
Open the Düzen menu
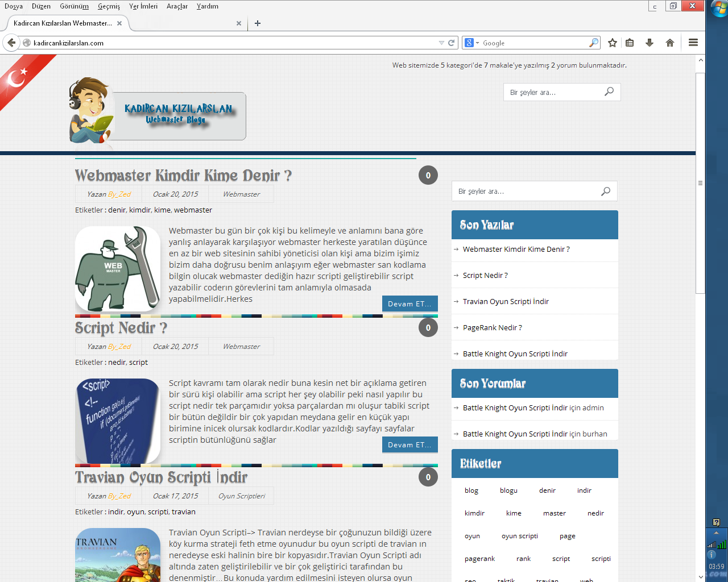41,6
